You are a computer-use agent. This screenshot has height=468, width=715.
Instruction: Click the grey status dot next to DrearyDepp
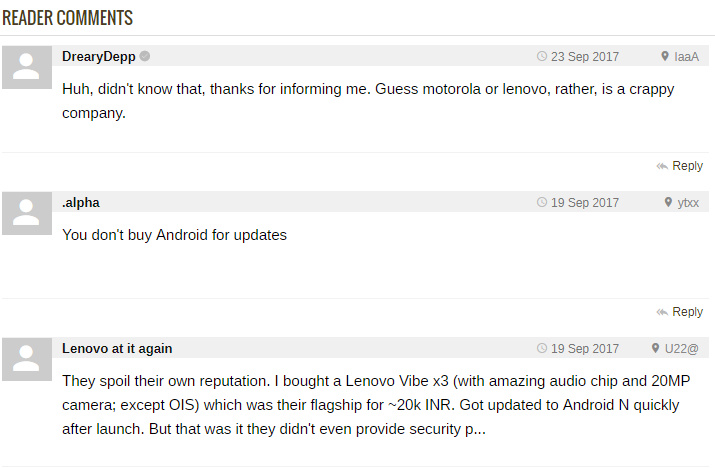[x=145, y=56]
